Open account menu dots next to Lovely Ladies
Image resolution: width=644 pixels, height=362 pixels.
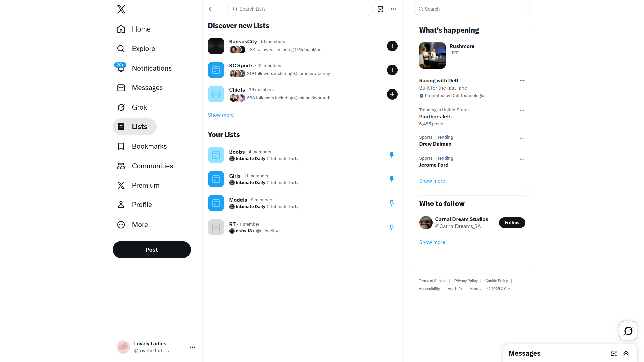(192, 347)
